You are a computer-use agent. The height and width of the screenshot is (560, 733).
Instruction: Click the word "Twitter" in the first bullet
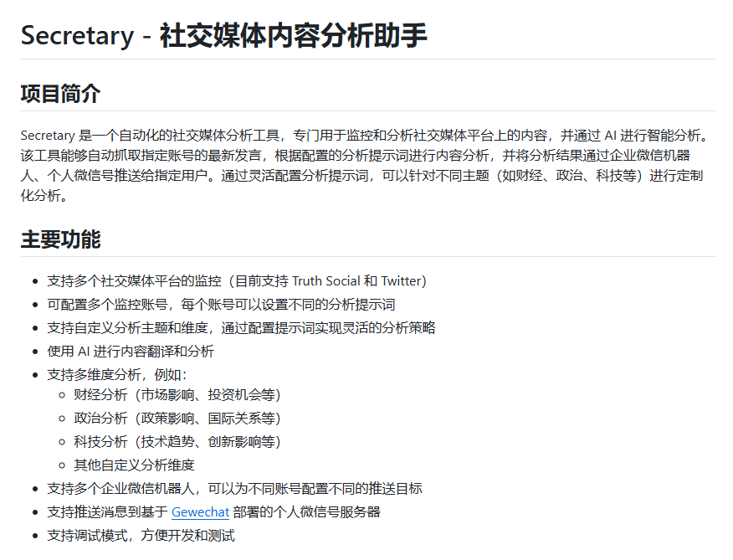pyautogui.click(x=401, y=281)
